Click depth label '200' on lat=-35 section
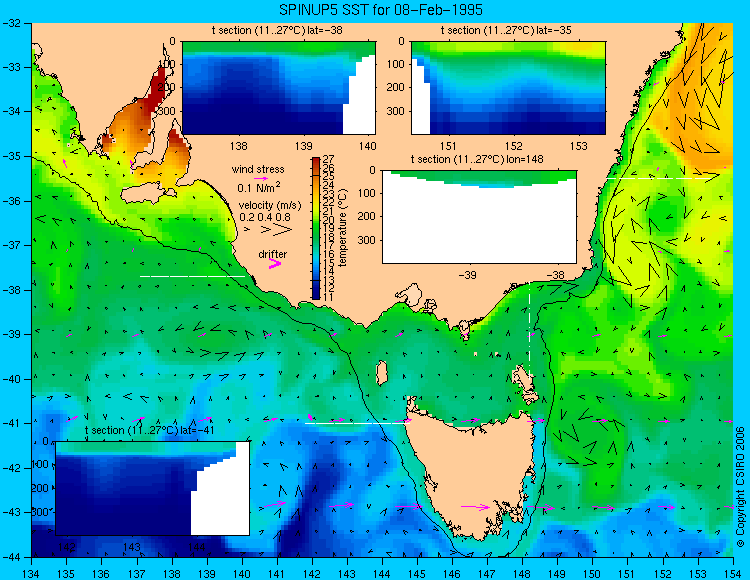Screen dimensions: 750x580 click(x=396, y=87)
